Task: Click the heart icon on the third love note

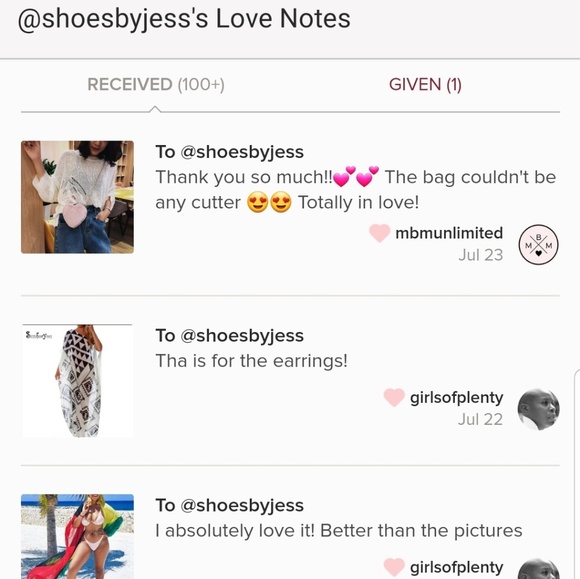Action: coord(394,567)
